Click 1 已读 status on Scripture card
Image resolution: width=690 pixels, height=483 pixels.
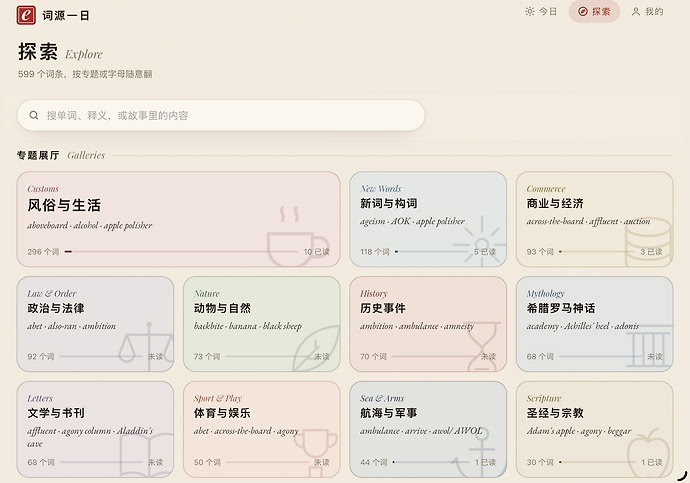coord(651,462)
